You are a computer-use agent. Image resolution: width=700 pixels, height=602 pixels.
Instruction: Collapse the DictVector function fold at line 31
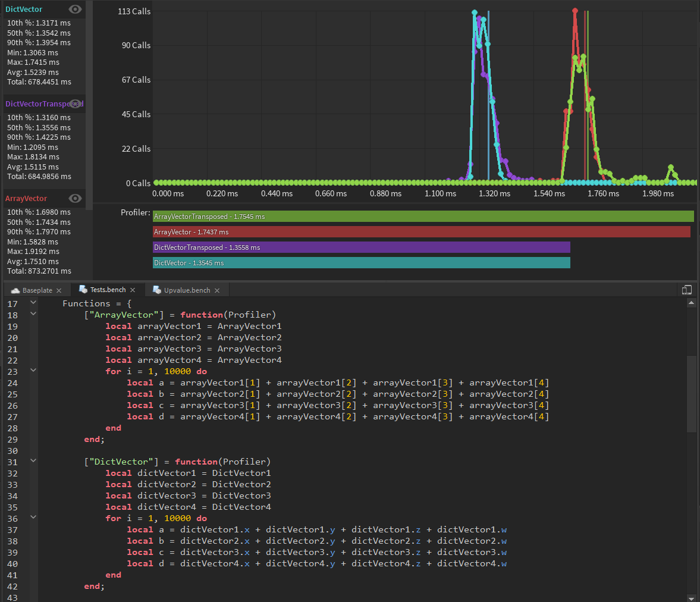click(x=33, y=461)
